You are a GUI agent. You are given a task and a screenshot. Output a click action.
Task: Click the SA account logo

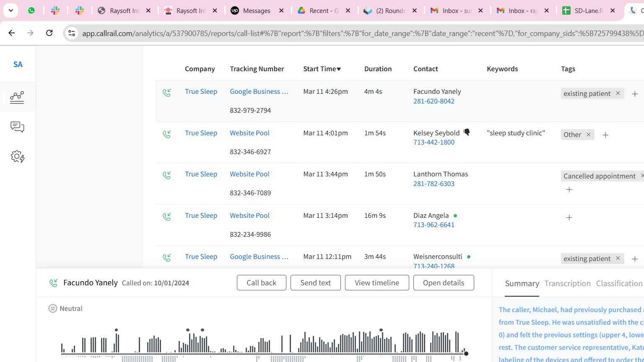coord(18,65)
